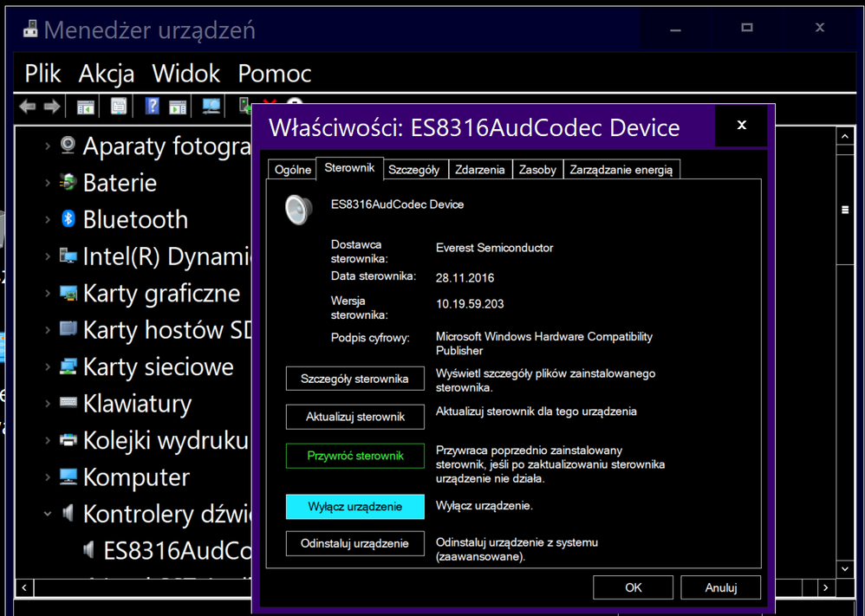Screen dimensions: 865x616
Task: Open the Properties toolbar icon
Action: (x=119, y=106)
